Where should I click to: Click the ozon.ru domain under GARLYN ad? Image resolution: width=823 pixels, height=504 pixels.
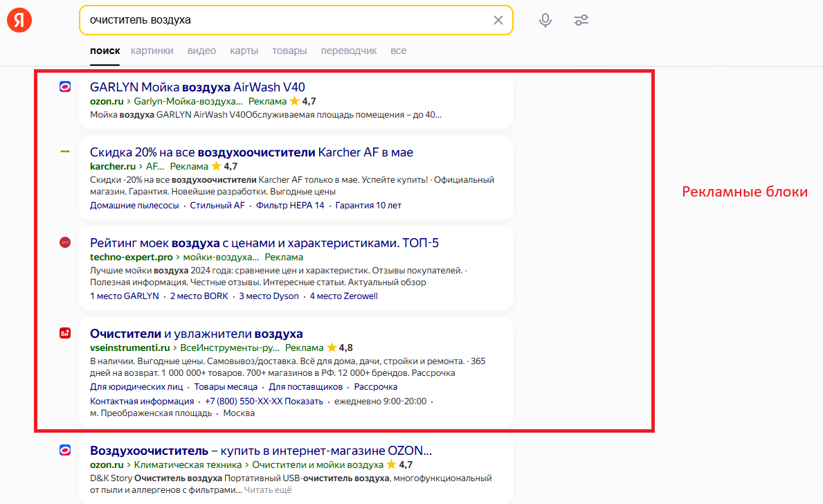(x=107, y=101)
